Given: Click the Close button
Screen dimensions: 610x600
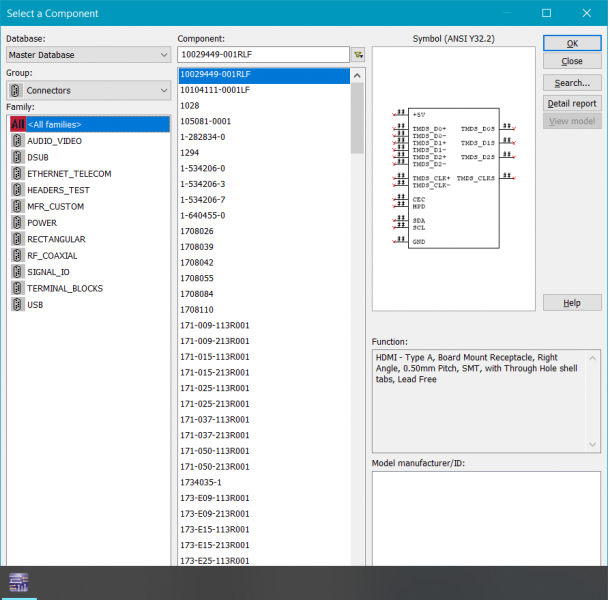Looking at the screenshot, I should 572,61.
